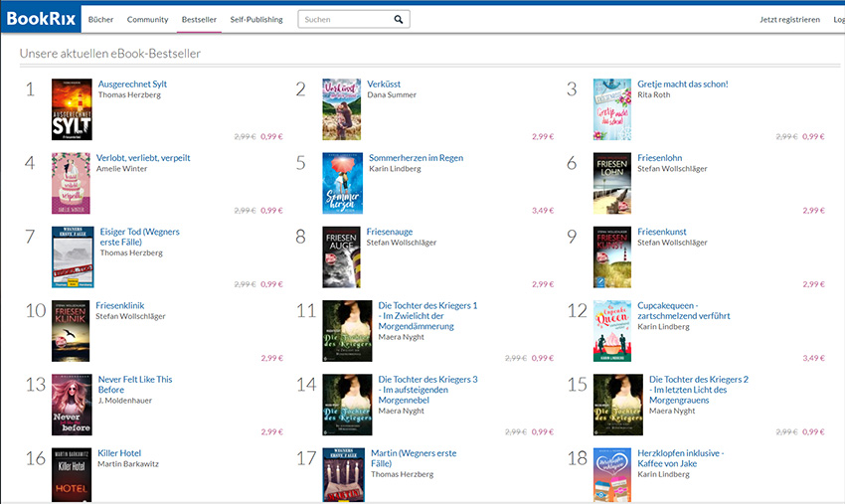Open author Maera Nyght under book 11
The height and width of the screenshot is (504, 845).
point(401,337)
